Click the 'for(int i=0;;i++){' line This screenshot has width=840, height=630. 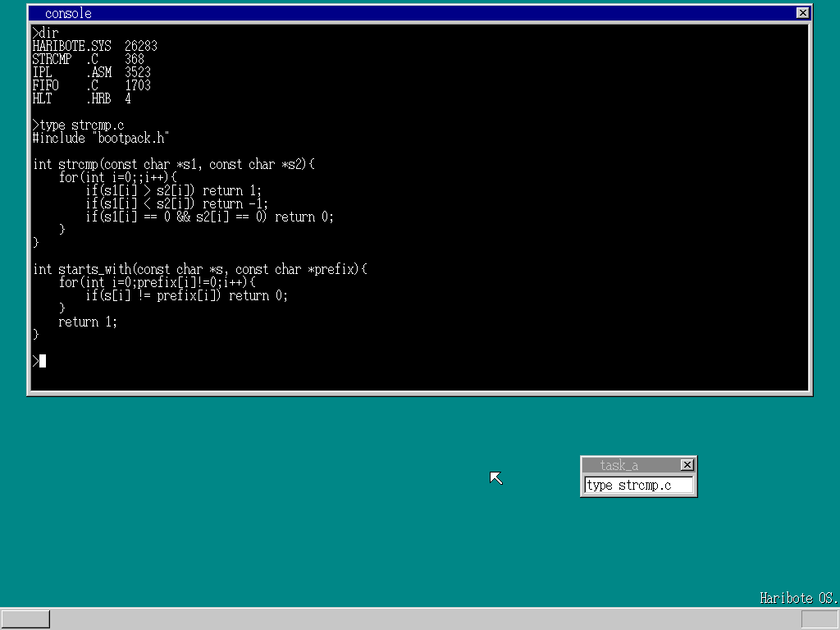[118, 177]
